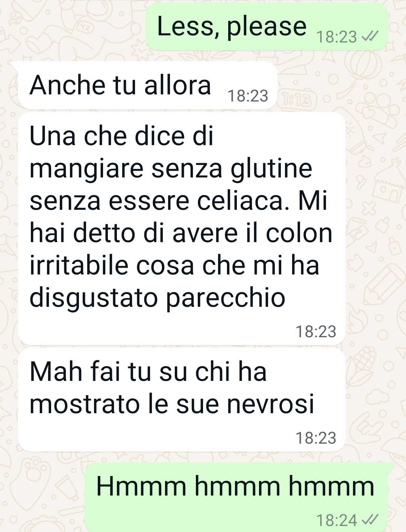Click the 18:23 time under 'disgustato parecchio'
This screenshot has width=406, height=532.
(x=316, y=331)
